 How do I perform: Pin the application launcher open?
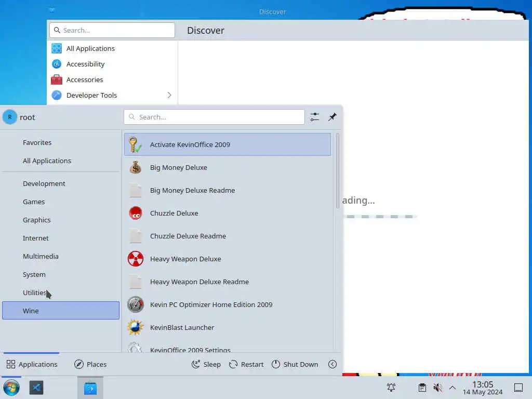tap(332, 117)
